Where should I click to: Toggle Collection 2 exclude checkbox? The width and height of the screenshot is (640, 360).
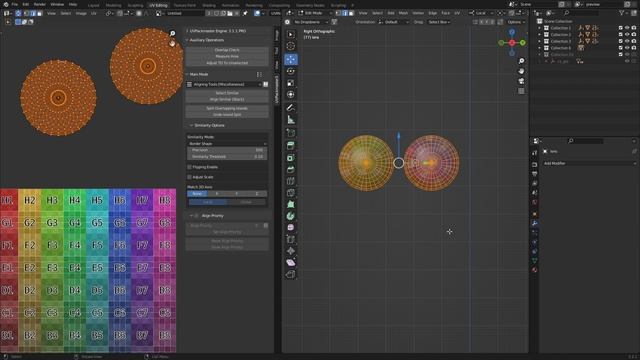click(x=620, y=35)
